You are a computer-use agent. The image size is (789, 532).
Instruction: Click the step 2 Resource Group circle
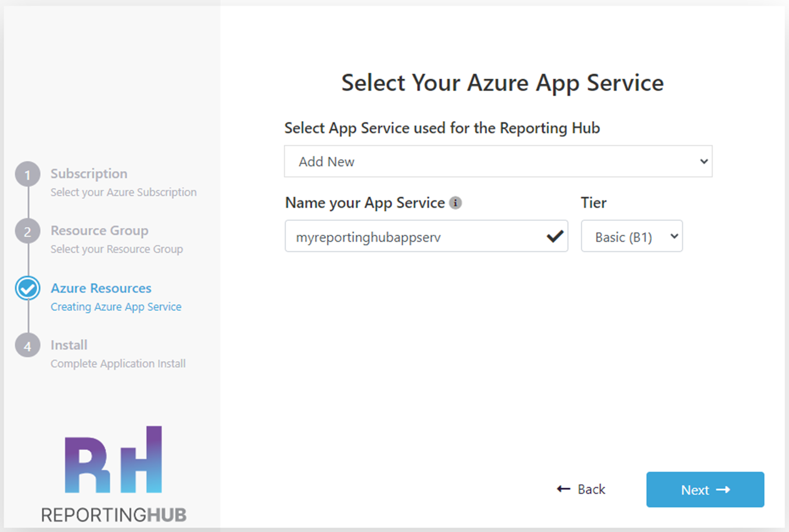(27, 231)
